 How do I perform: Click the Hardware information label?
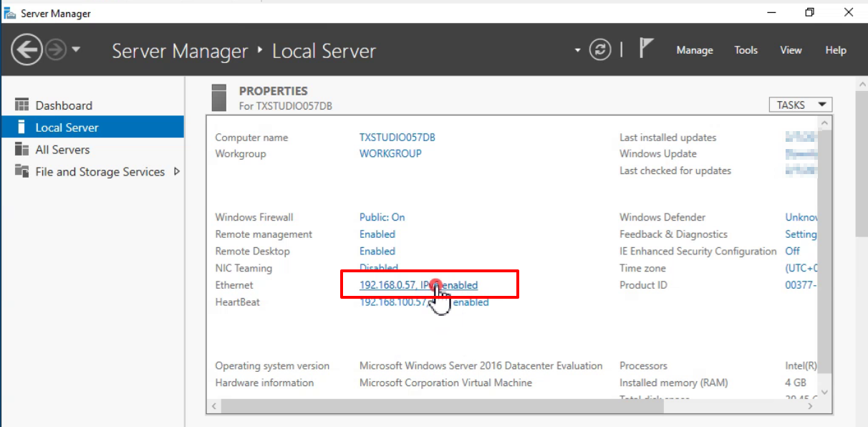coord(264,383)
